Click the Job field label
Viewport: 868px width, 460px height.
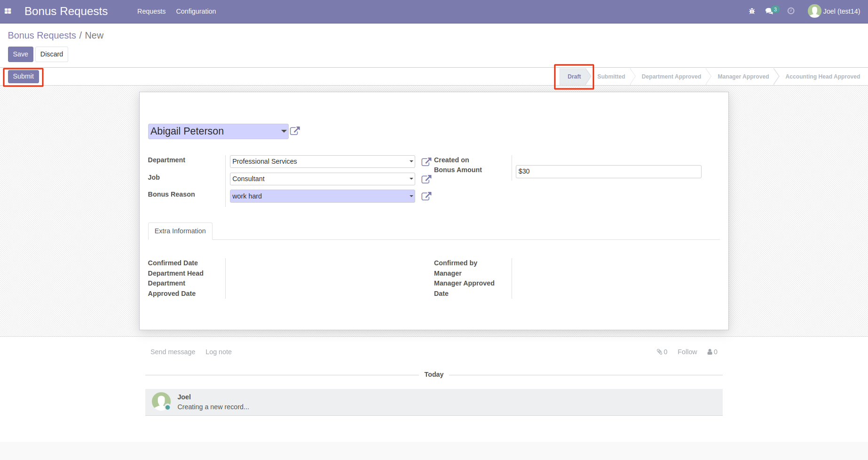154,177
